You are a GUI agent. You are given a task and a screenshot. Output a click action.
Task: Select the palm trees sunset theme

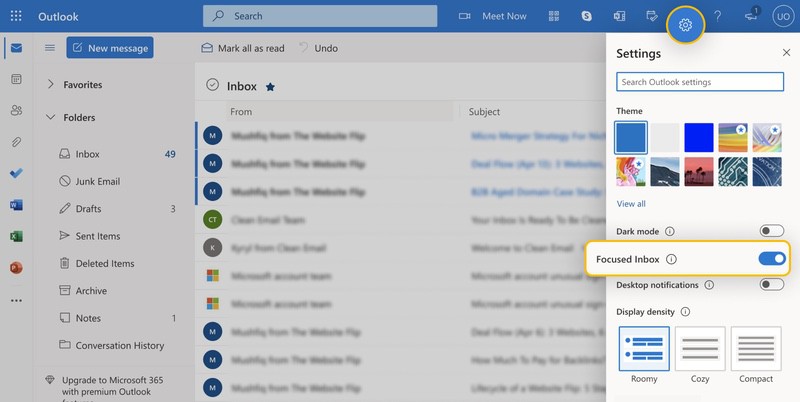pyautogui.click(x=699, y=171)
